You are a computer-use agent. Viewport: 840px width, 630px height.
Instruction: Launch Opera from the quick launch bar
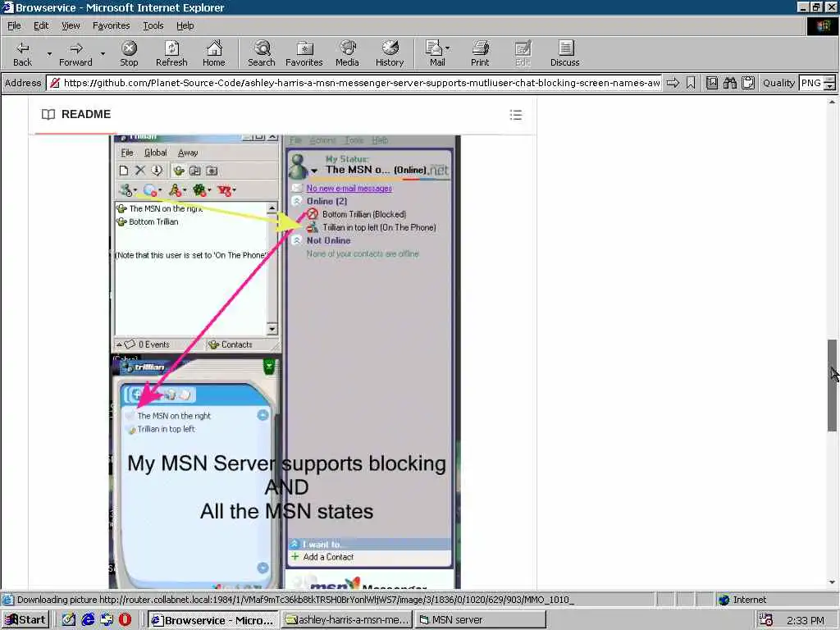[125, 620]
